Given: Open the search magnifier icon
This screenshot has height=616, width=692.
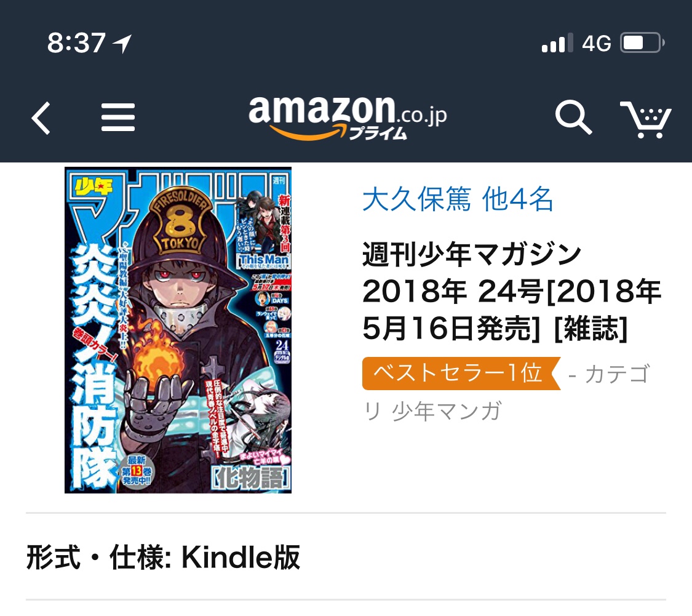Looking at the screenshot, I should pos(573,117).
